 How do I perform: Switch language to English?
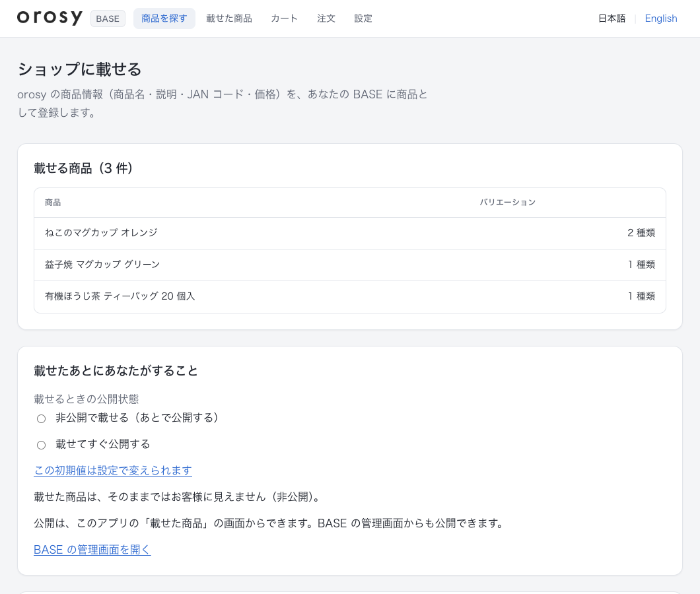coord(661,18)
